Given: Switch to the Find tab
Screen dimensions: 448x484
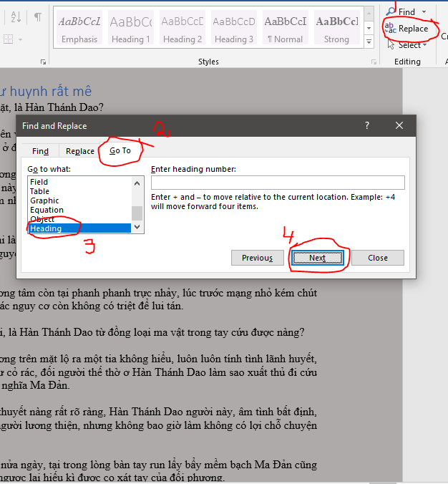Looking at the screenshot, I should [40, 151].
